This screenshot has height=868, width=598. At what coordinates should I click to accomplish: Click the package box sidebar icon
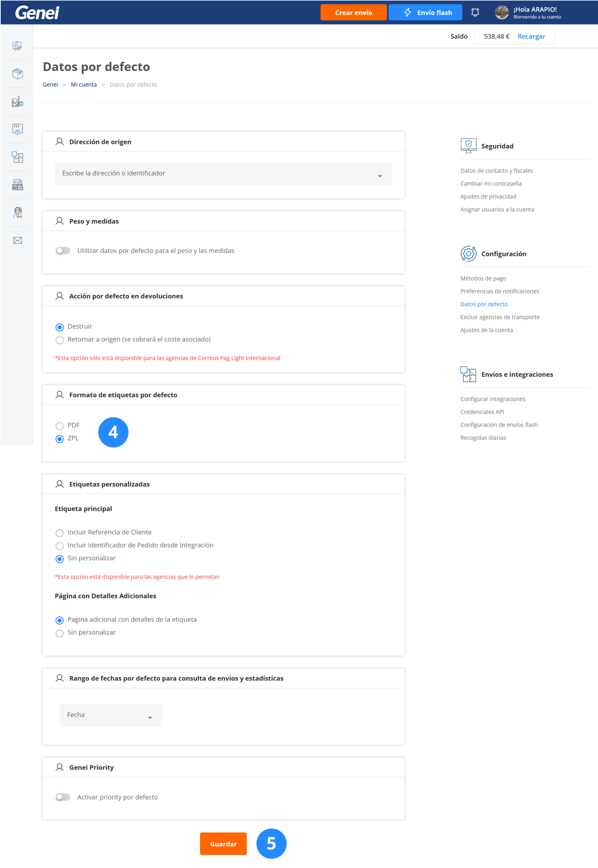(x=17, y=73)
